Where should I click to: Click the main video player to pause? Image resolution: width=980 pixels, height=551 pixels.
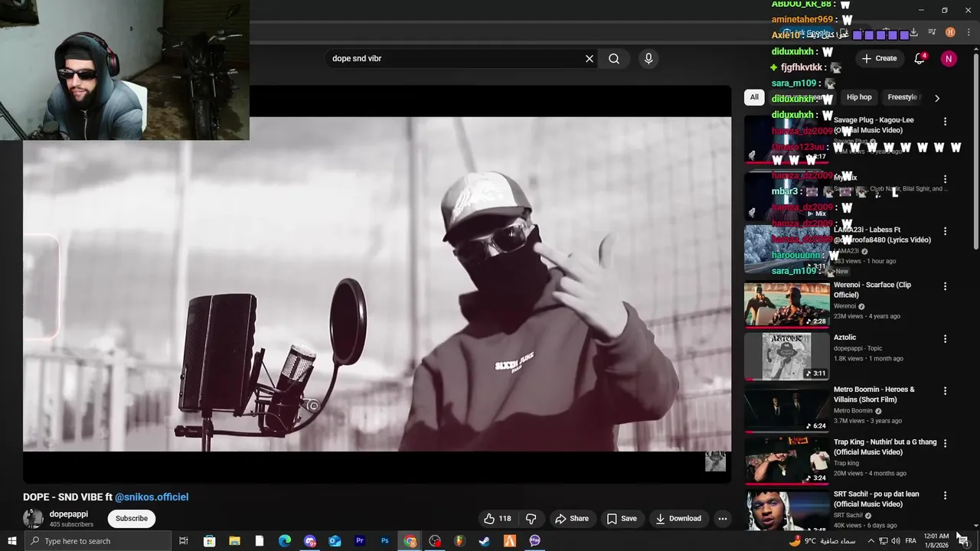[x=377, y=284]
